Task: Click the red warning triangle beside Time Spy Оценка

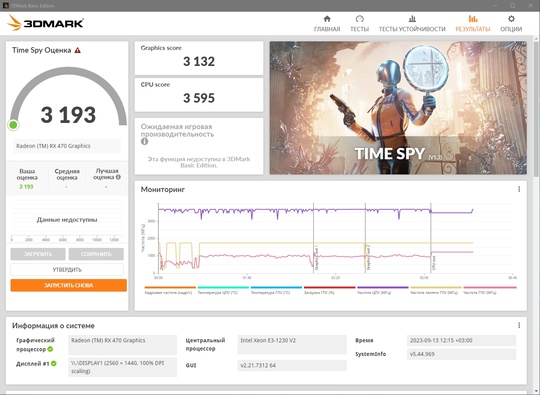Action: click(x=78, y=50)
